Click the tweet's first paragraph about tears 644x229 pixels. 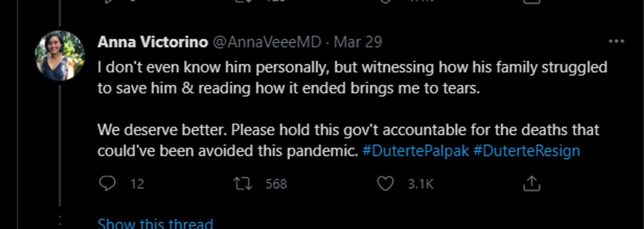352,77
